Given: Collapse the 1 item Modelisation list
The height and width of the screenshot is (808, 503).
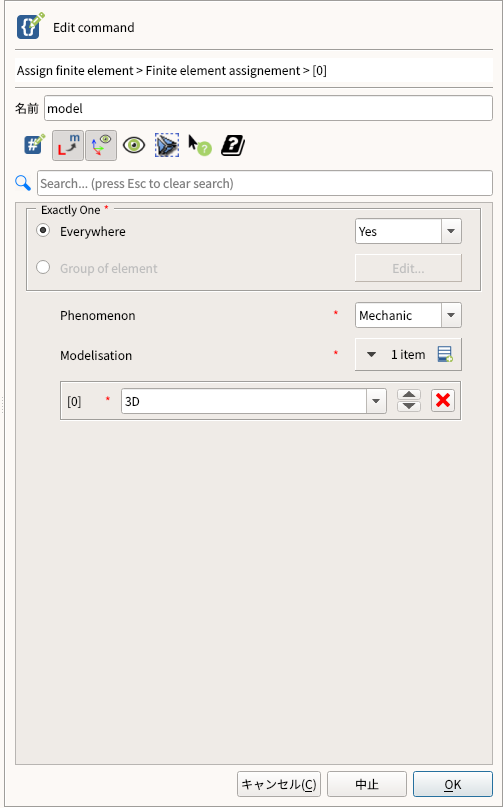Looking at the screenshot, I should (x=371, y=355).
